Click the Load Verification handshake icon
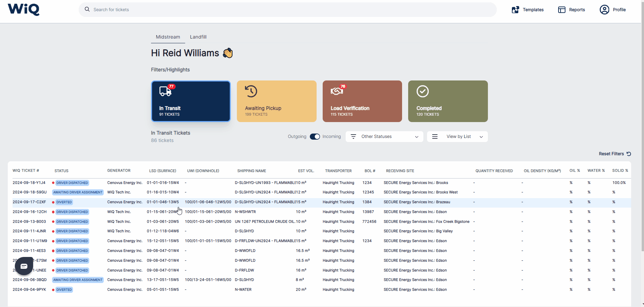The width and height of the screenshot is (644, 307). pyautogui.click(x=337, y=91)
